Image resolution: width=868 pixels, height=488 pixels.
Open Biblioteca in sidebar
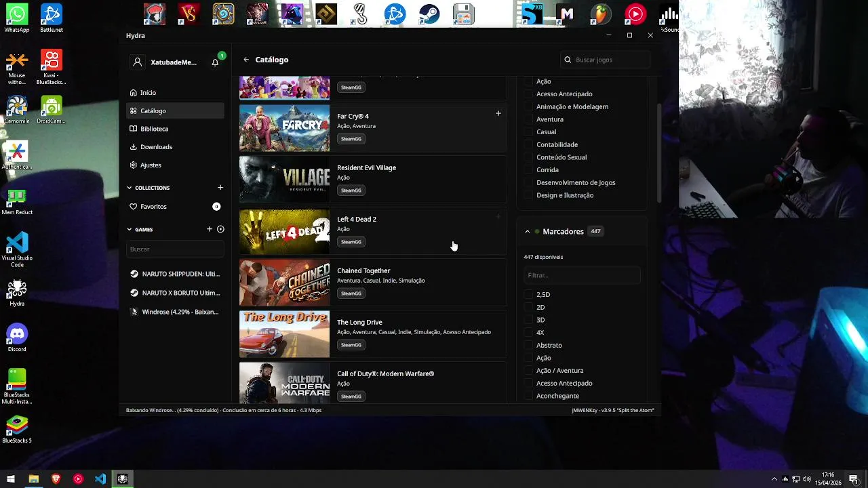click(x=175, y=129)
